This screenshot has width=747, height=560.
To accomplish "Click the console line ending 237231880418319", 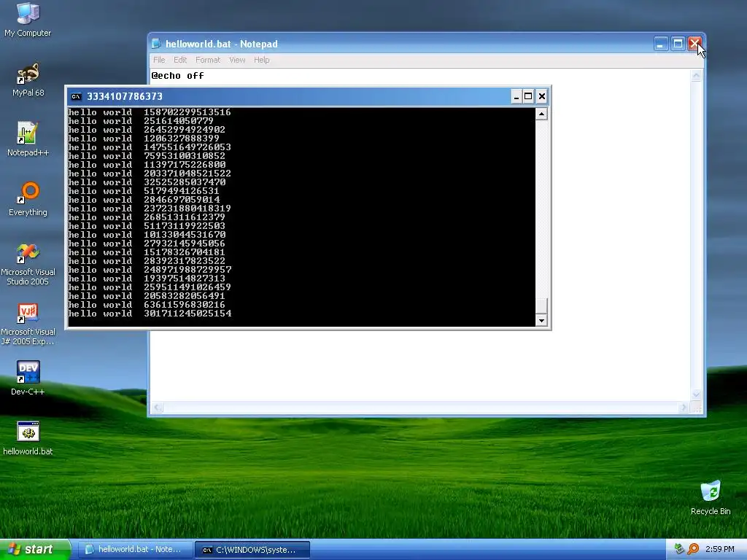I will pos(150,209).
